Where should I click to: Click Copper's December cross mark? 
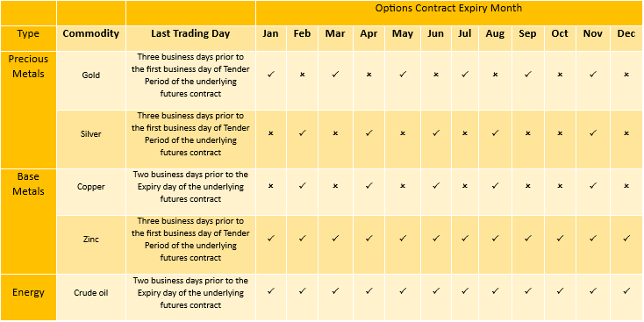coord(626,186)
